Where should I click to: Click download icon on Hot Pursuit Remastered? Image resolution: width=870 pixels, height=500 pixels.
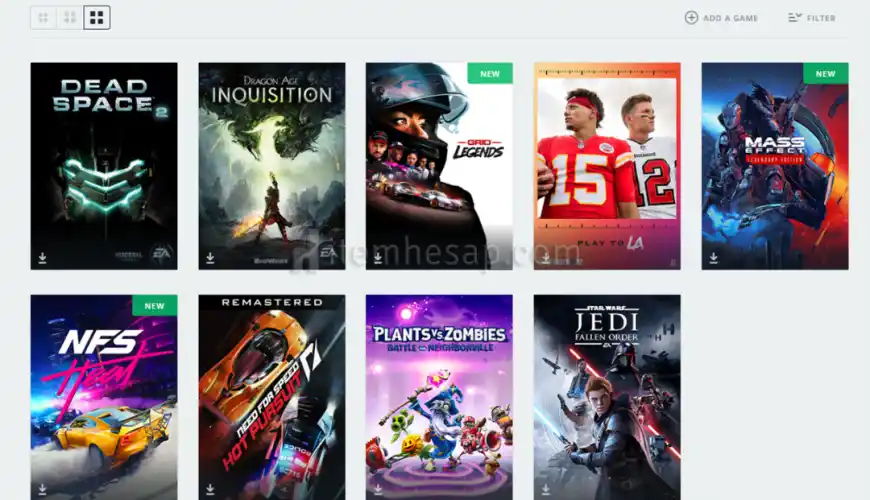point(210,489)
